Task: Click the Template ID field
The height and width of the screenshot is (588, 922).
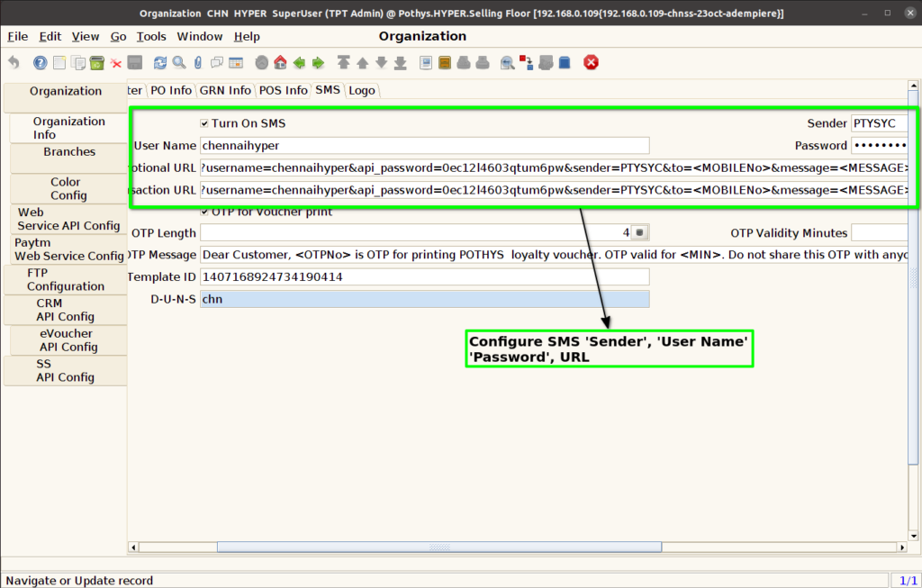Action: [x=425, y=277]
